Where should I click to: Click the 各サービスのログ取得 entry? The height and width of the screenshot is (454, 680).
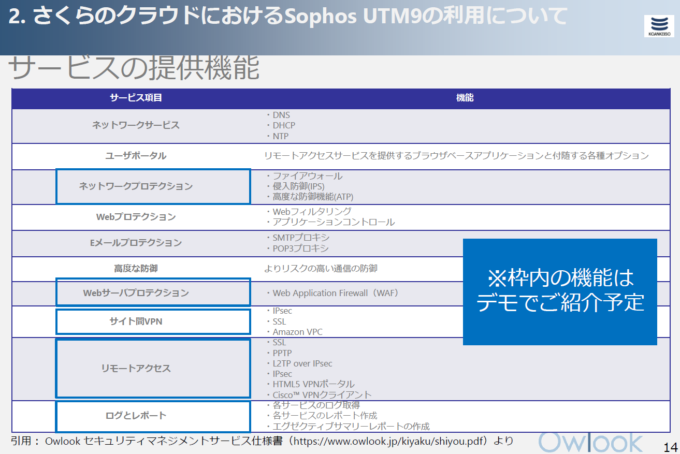pyautogui.click(x=316, y=405)
